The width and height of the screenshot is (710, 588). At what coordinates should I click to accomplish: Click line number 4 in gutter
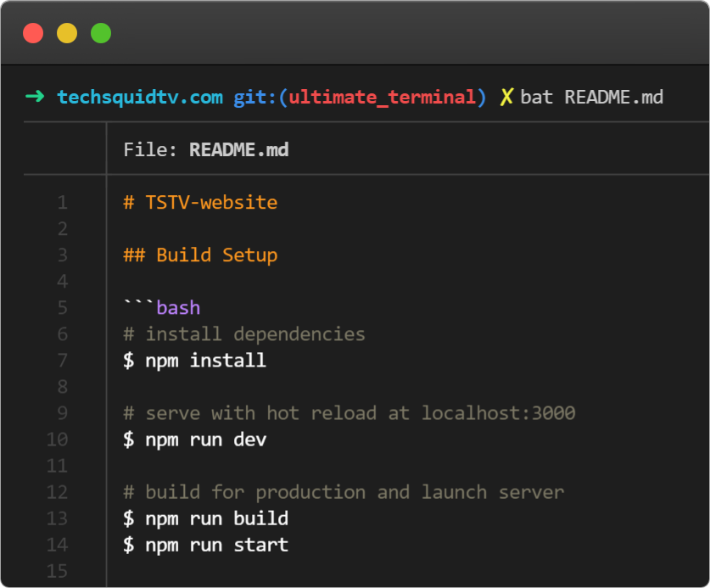tap(63, 282)
